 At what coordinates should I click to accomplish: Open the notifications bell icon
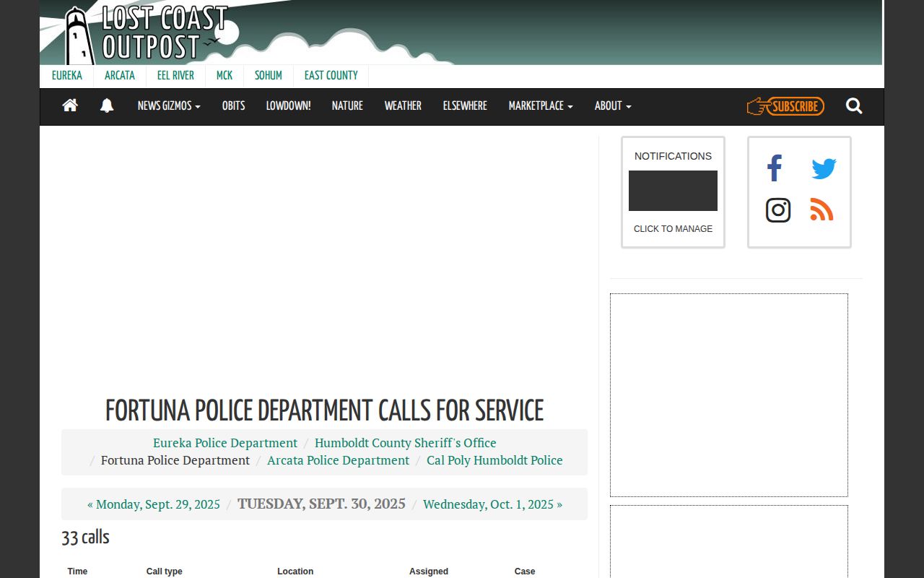107,105
